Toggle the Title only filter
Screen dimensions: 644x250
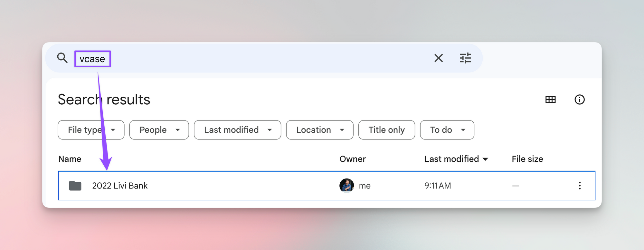point(386,130)
